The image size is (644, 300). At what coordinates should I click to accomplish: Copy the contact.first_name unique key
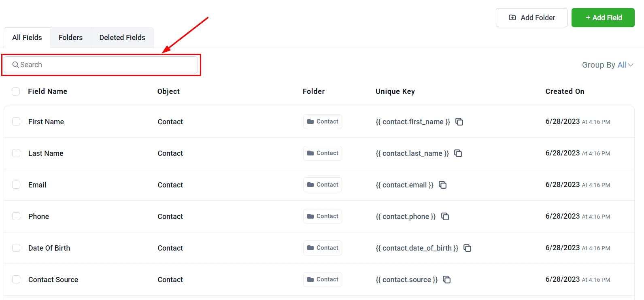459,122
